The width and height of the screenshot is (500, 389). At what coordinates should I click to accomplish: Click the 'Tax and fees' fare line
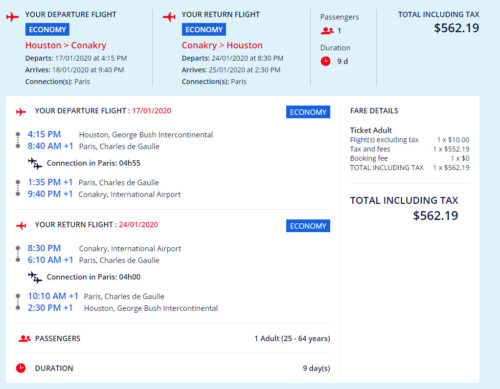pos(370,149)
